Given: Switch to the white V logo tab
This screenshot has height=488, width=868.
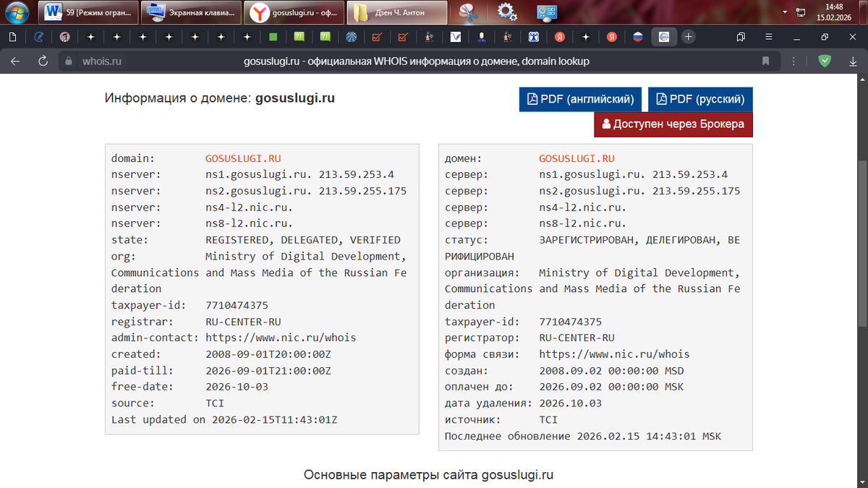Looking at the screenshot, I should pyautogui.click(x=456, y=36).
